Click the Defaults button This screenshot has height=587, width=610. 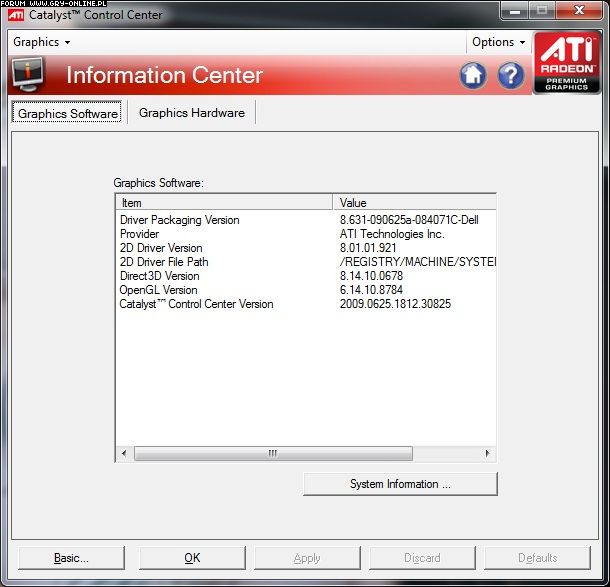(x=538, y=558)
